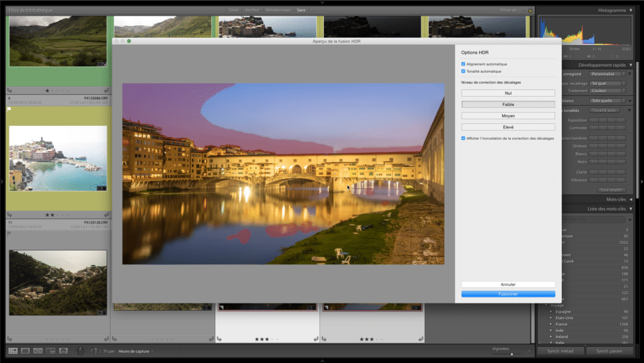Open survey view mode

click(x=50, y=350)
